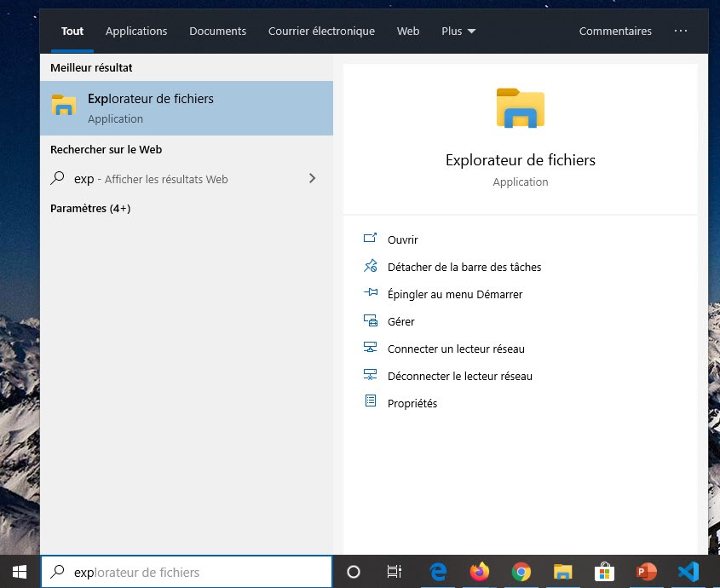Image resolution: width=720 pixels, height=588 pixels.
Task: Open Task View from the taskbar
Action: pyautogui.click(x=394, y=572)
